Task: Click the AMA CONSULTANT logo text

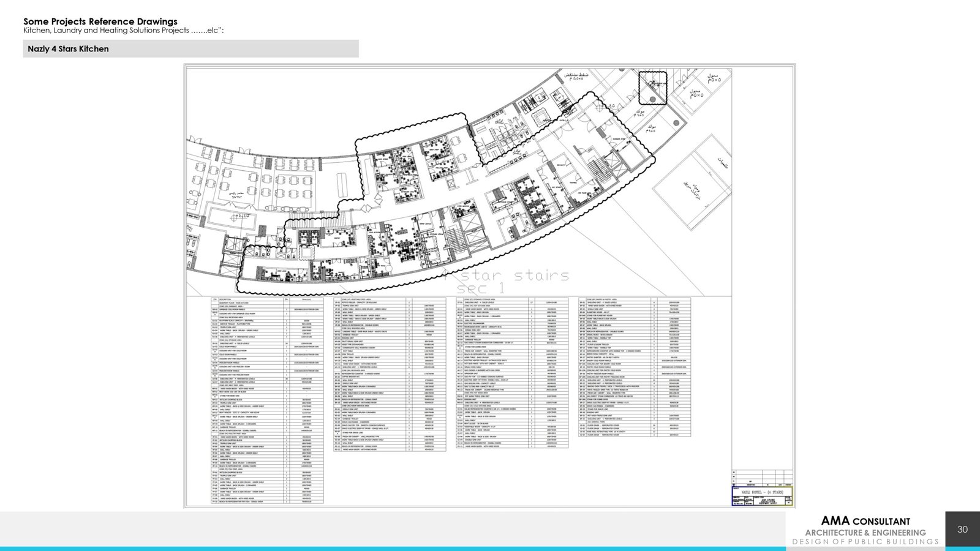Action: click(865, 521)
